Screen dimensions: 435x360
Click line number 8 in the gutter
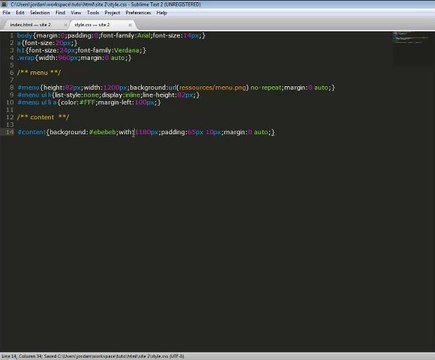(12, 87)
